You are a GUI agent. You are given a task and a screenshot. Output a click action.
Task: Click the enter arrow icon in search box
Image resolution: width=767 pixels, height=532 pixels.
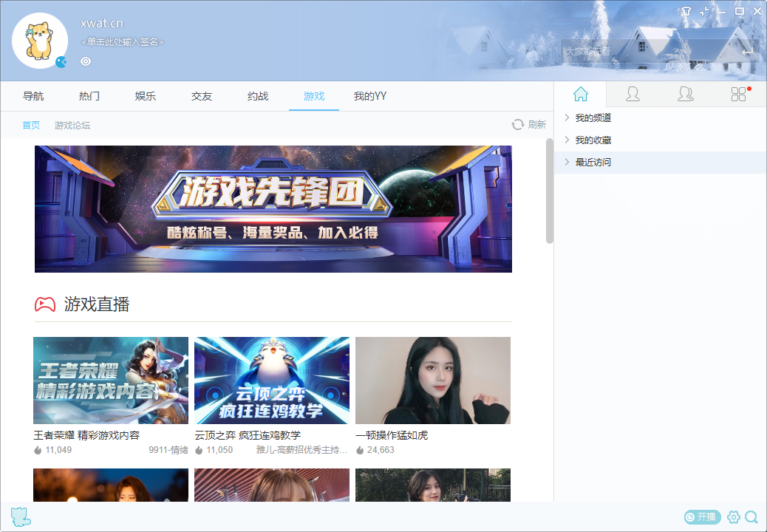747,51
